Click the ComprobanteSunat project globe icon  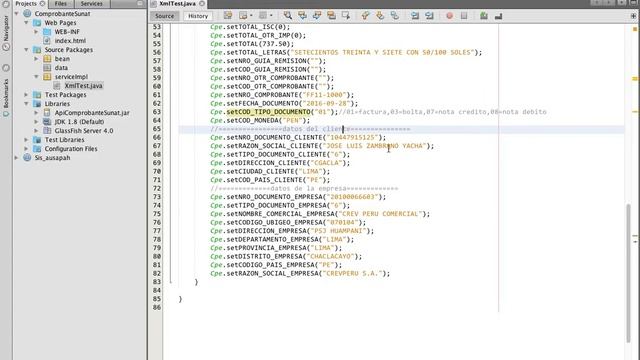27,13
